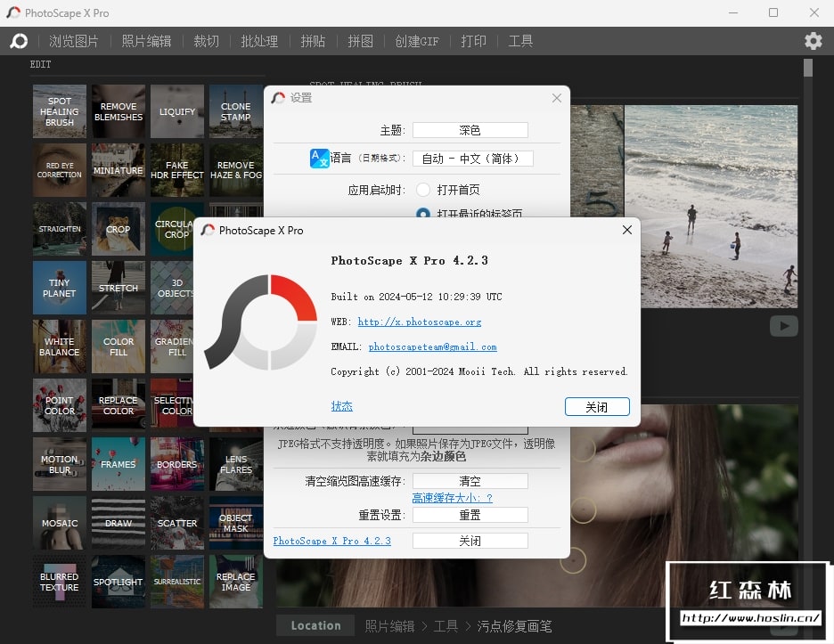Click the photoscapeteam@gmail.com email link

[432, 346]
